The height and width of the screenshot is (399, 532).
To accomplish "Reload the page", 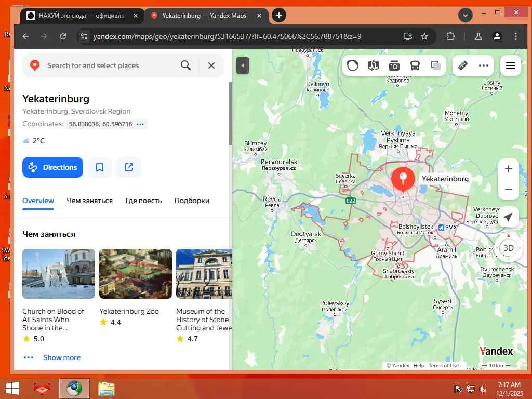I will click(63, 36).
